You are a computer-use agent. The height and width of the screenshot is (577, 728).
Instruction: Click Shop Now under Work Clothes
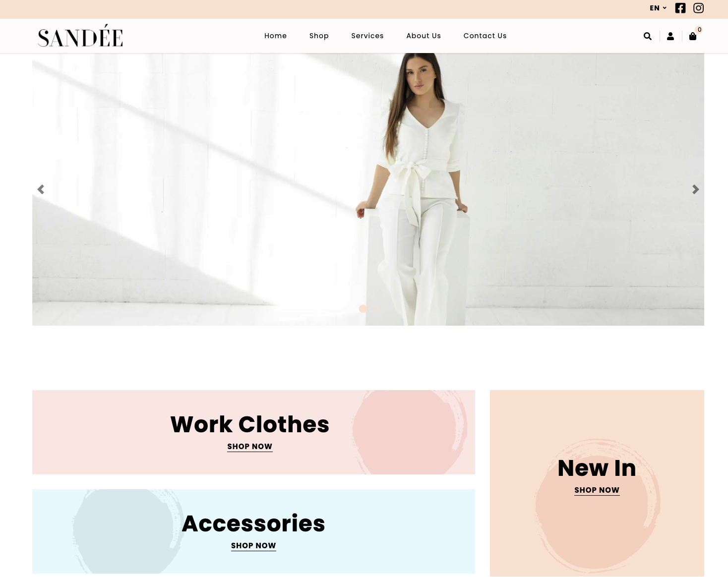click(x=250, y=447)
